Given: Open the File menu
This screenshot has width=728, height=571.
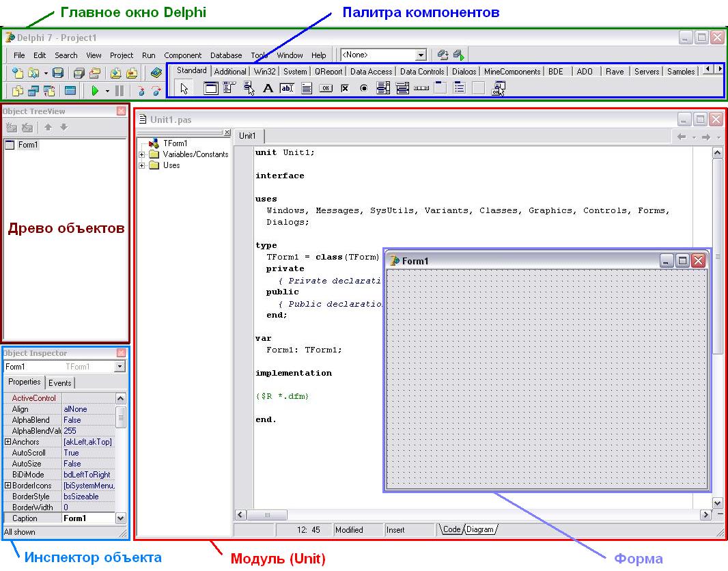Looking at the screenshot, I should (19, 55).
